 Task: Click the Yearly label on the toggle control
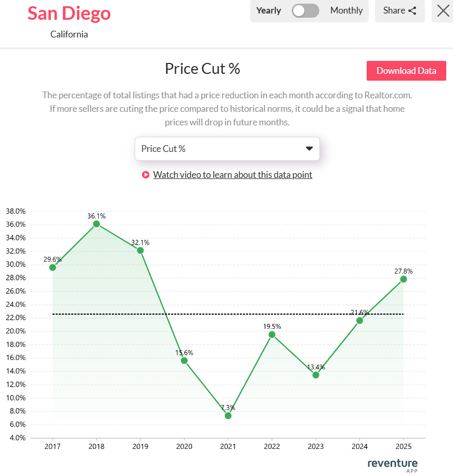(269, 10)
